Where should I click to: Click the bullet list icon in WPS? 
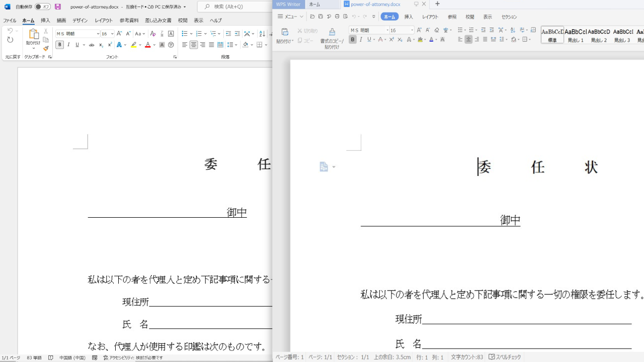[460, 30]
